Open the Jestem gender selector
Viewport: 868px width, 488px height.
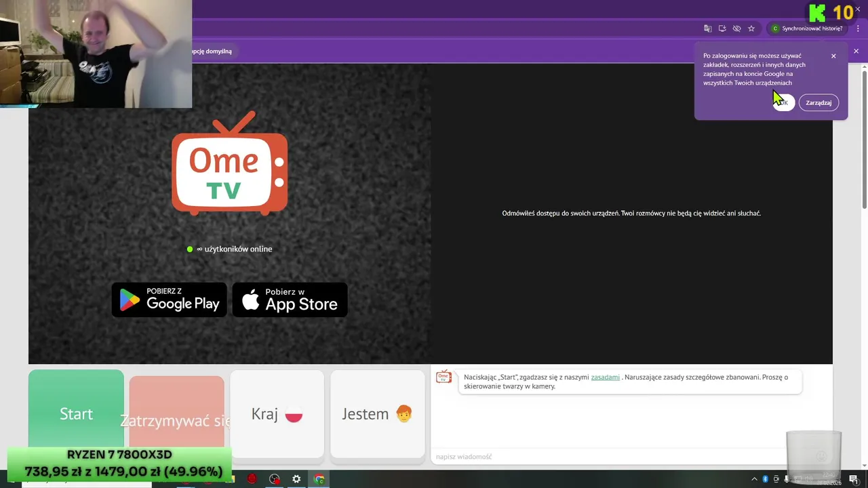[x=377, y=413]
